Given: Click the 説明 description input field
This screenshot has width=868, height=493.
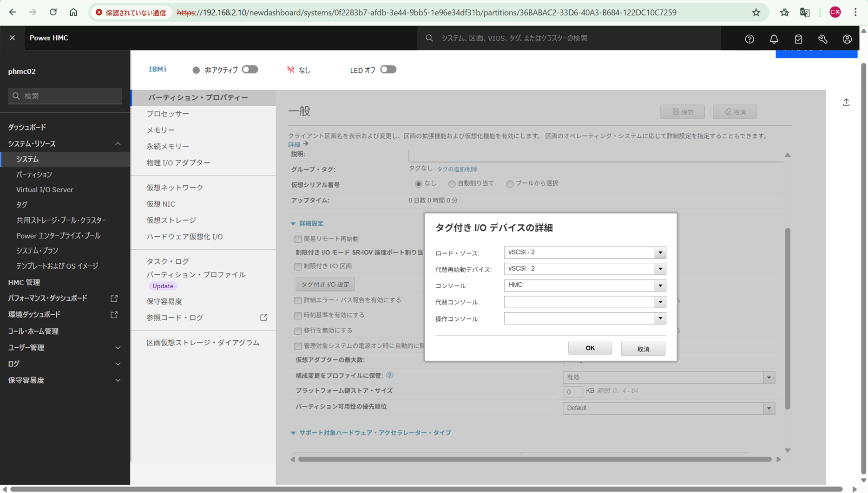Looking at the screenshot, I should (x=596, y=155).
